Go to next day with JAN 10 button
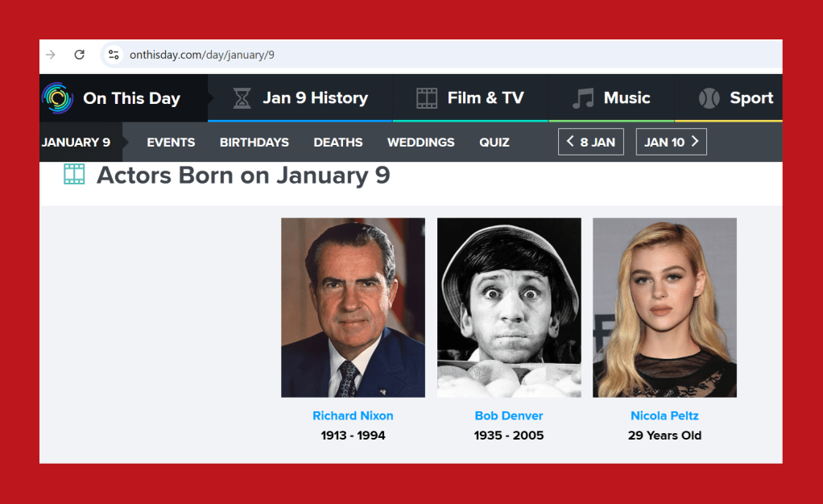This screenshot has width=823, height=504. point(671,142)
